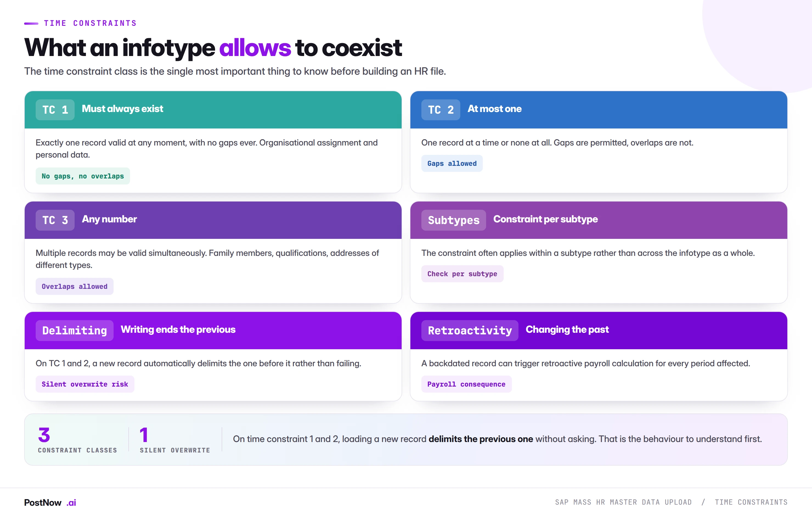Click the '3 Constraint Classes' statistic
The height and width of the screenshot is (520, 812).
point(77,440)
